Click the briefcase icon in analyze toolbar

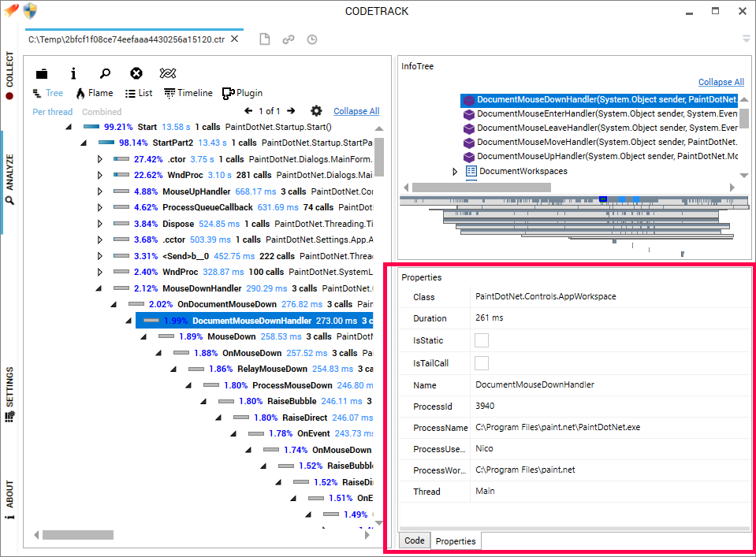pos(42,73)
